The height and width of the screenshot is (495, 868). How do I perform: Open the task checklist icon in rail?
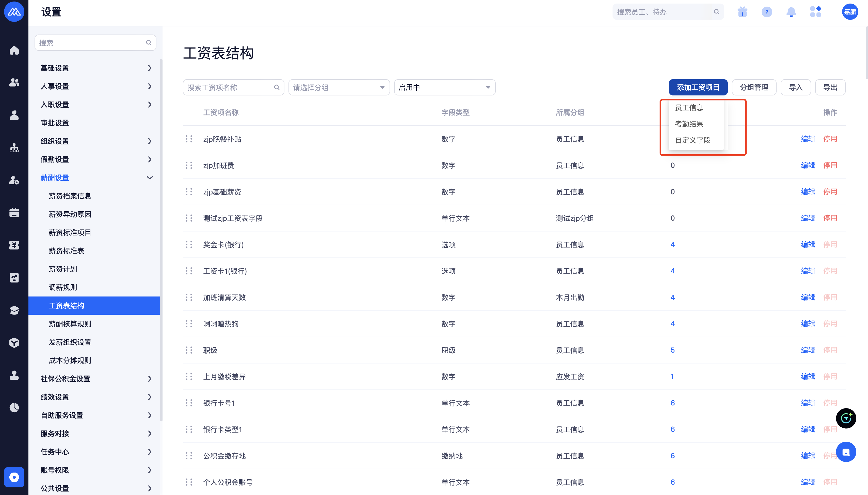coord(14,278)
